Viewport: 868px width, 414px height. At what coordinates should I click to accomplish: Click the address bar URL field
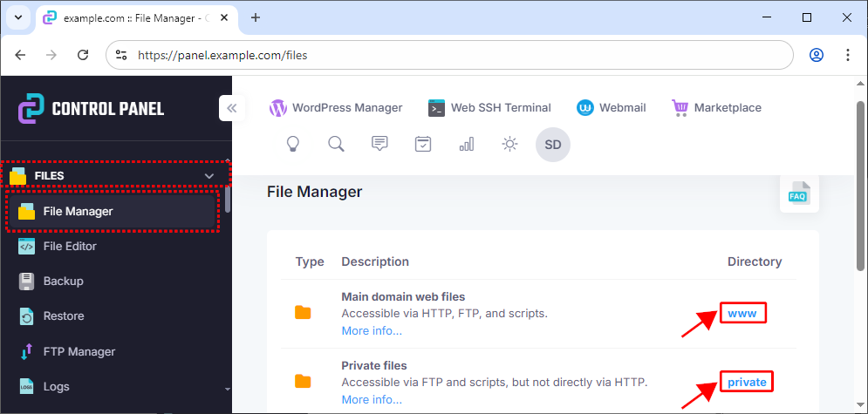click(449, 55)
